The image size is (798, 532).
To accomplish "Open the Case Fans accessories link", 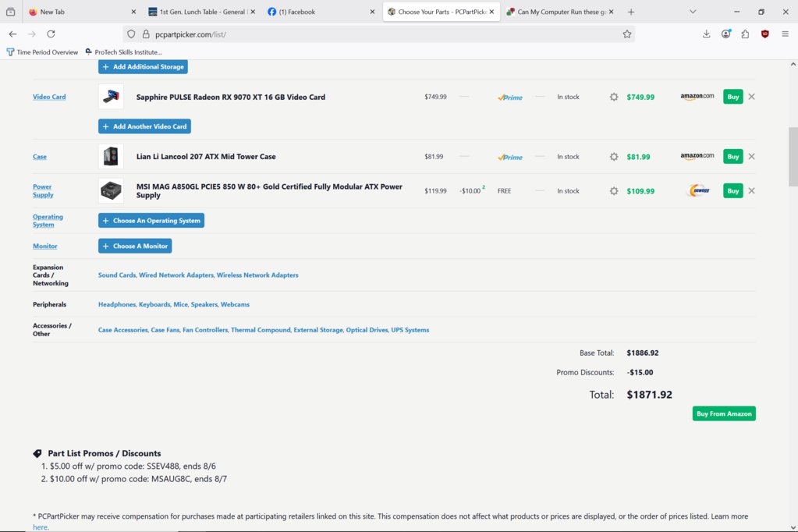I will (165, 330).
